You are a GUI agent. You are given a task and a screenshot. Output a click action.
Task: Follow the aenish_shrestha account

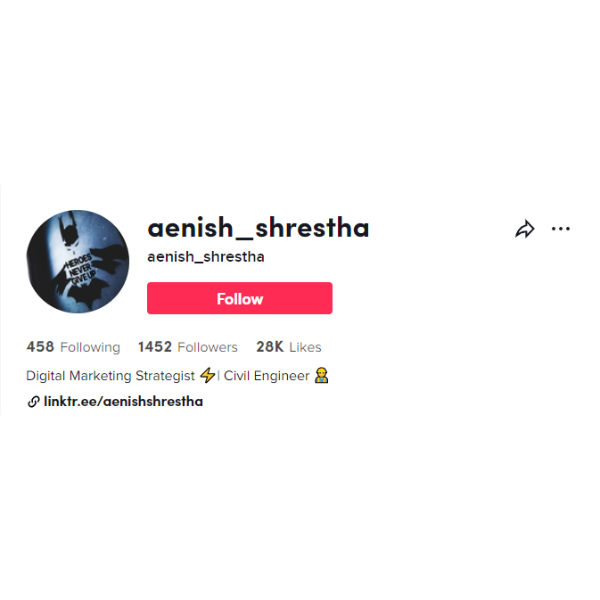(240, 298)
